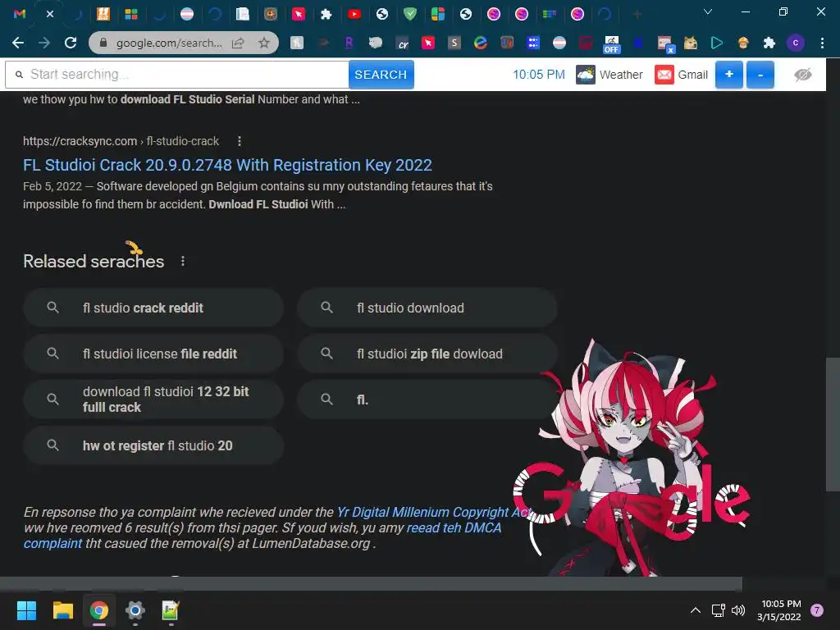Click the red cursor extension icon
This screenshot has height=630, width=840.
coord(428,43)
